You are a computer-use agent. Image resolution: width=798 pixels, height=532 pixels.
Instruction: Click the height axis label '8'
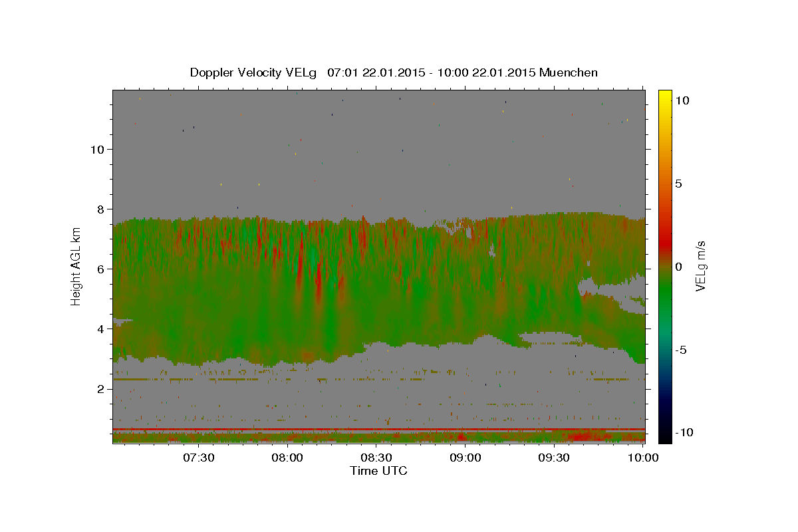pos(101,209)
